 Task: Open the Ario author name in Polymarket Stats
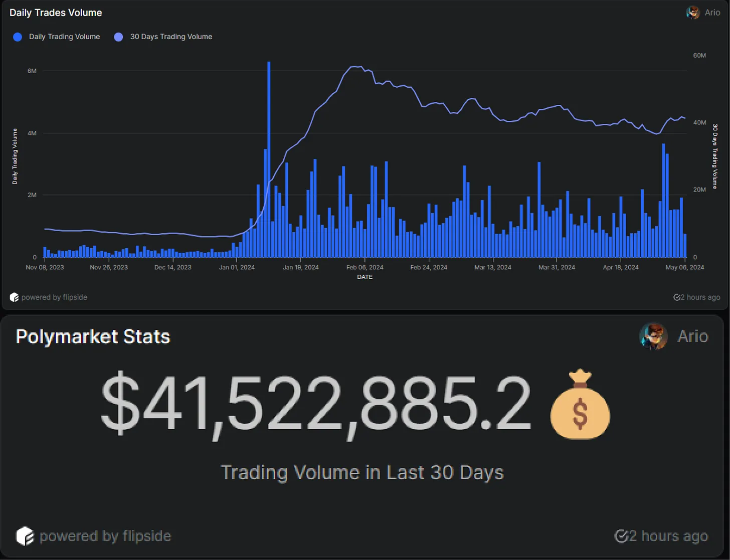tap(693, 336)
